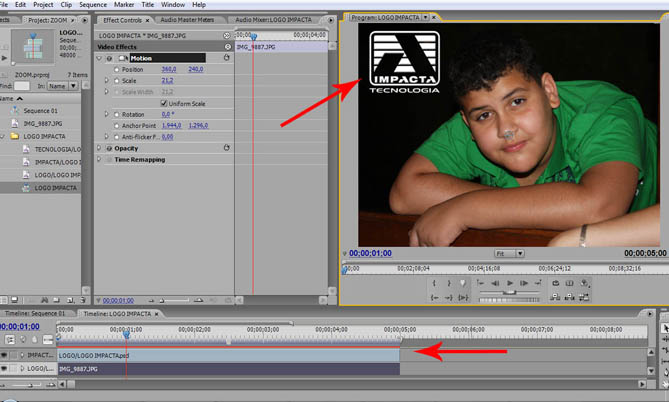Toggle the Motion effect on/off switch

point(110,58)
